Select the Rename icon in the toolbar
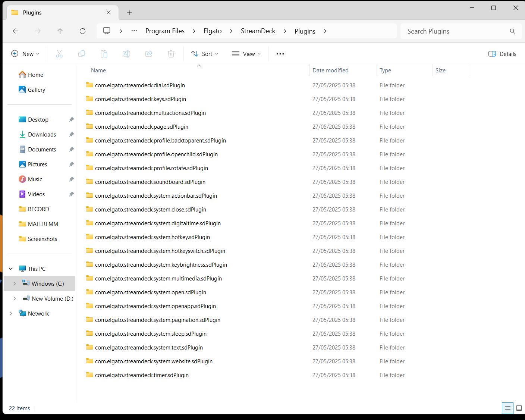This screenshot has width=525, height=420. pyautogui.click(x=126, y=53)
